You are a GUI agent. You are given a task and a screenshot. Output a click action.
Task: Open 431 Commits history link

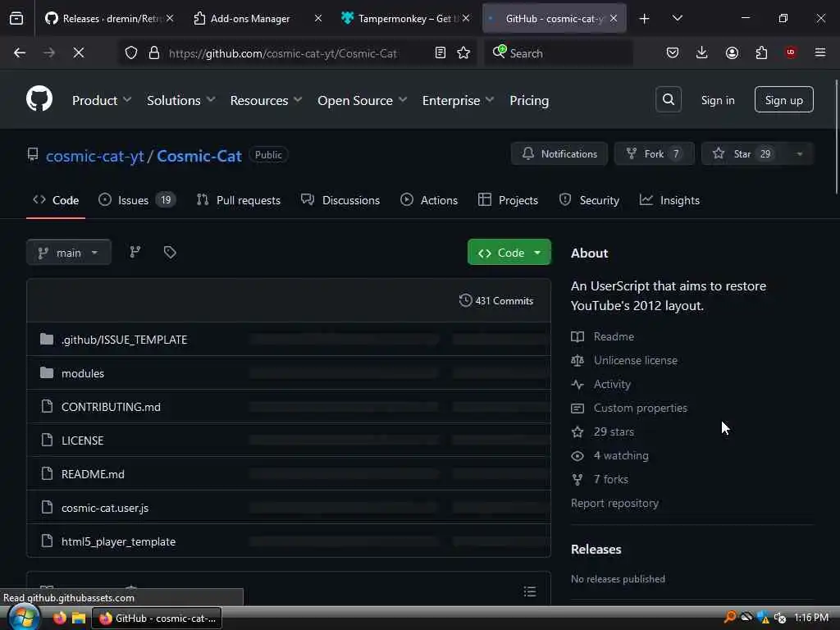pos(496,300)
